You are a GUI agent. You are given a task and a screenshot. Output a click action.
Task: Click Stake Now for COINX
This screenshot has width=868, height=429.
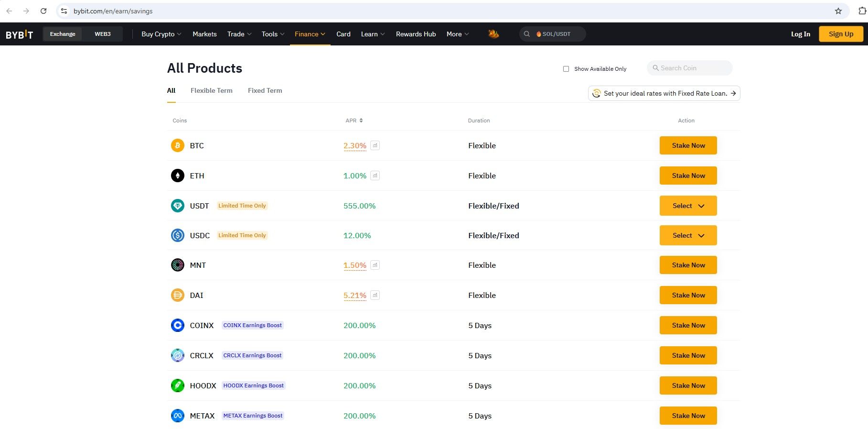coord(688,325)
